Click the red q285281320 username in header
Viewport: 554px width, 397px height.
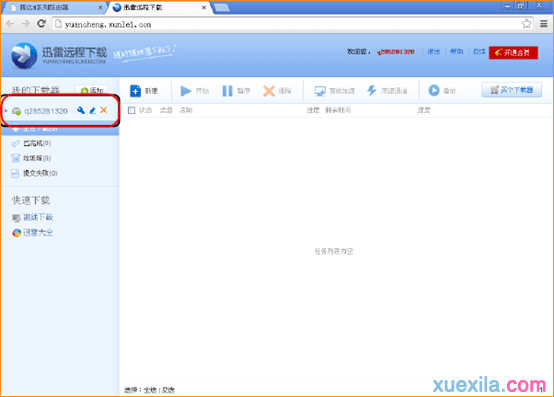point(396,52)
